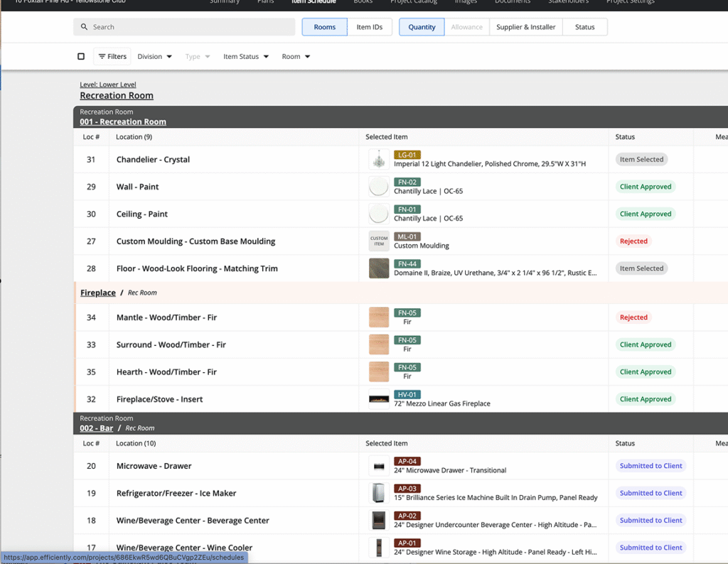Screen dimensions: 728x564
Task: Switch view to Rooms toggle
Action: point(324,27)
